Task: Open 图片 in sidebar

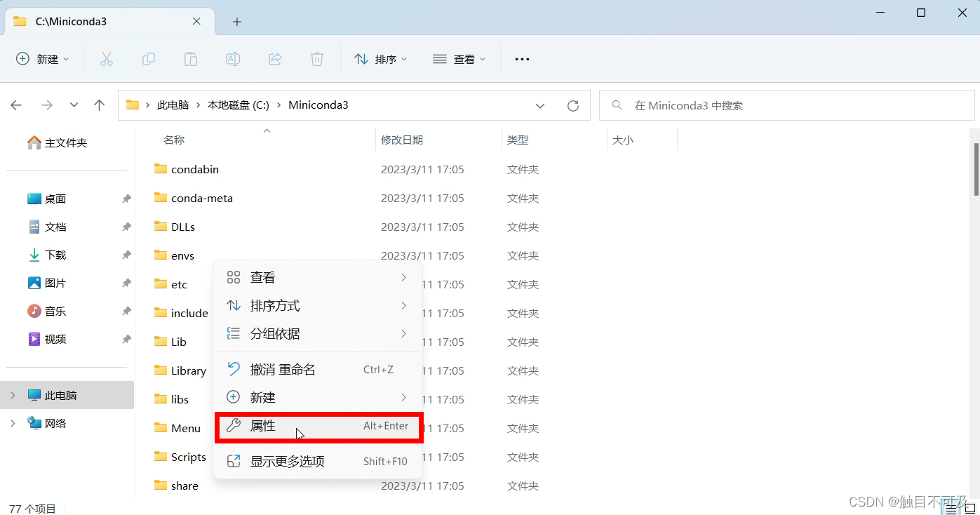Action: 55,283
